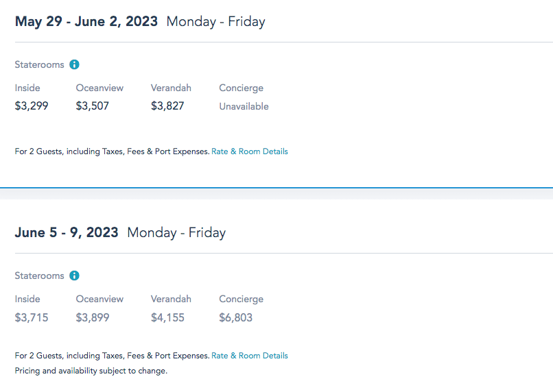
Task: Choose the $3,827 Verandah stateroom price
Action: point(167,106)
